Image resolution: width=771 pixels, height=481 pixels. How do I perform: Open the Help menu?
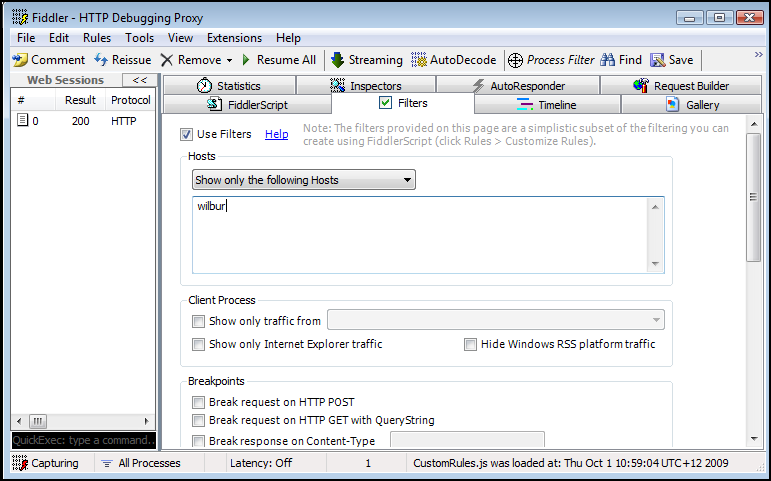[288, 38]
